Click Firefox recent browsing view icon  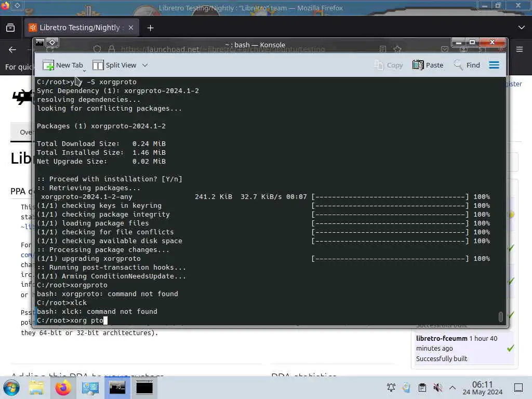click(x=10, y=28)
